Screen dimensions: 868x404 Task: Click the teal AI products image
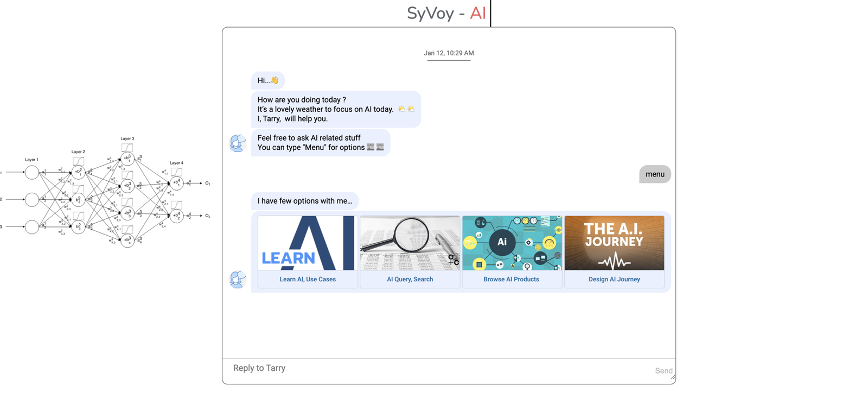point(512,243)
